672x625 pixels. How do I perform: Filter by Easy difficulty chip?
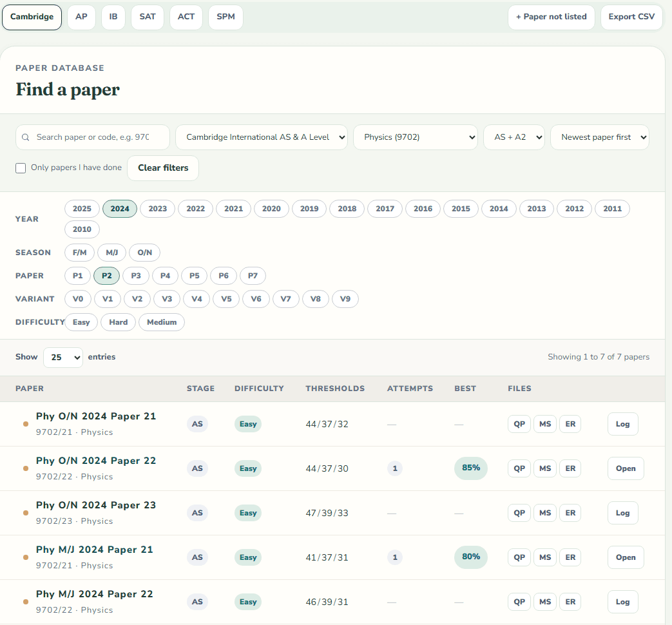coord(81,322)
